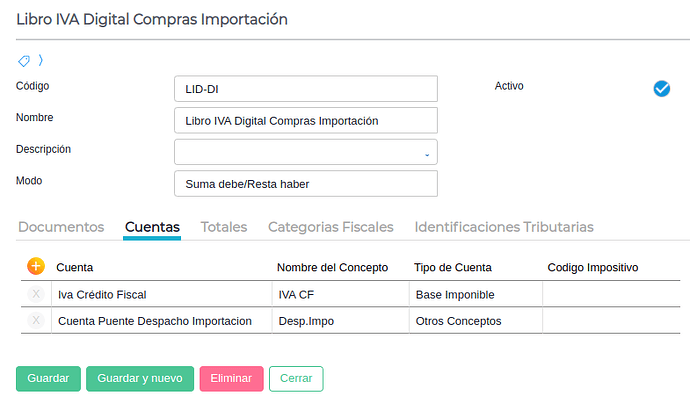
Task: Expand the Descripción dropdown
Action: click(427, 153)
